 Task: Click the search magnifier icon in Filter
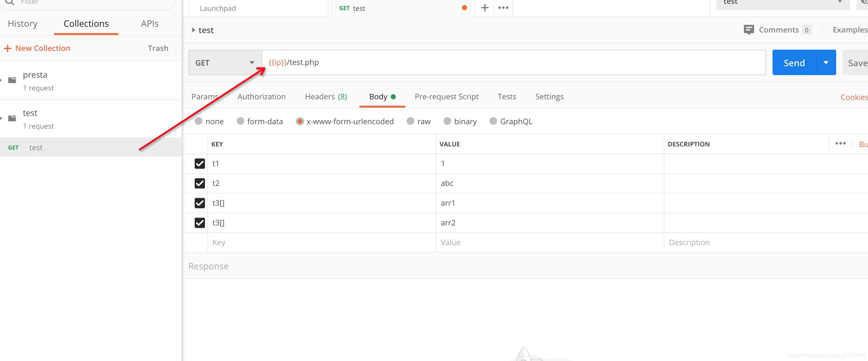pyautogui.click(x=10, y=2)
